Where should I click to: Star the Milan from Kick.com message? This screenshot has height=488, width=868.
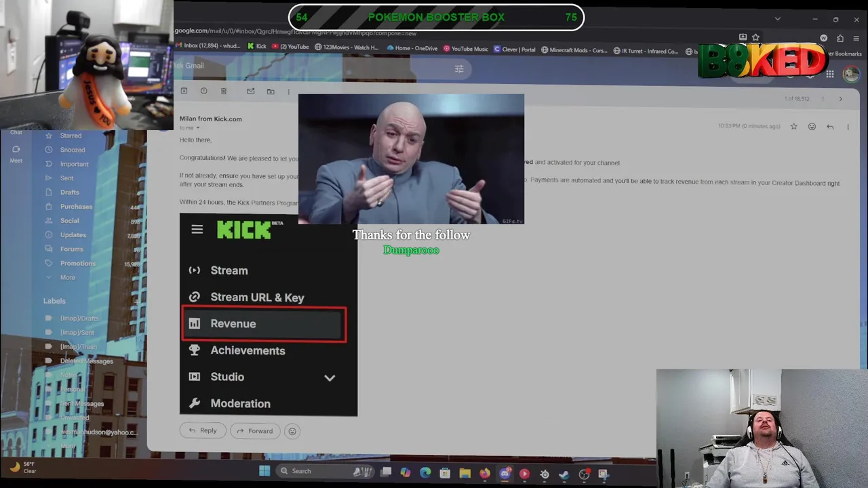(x=794, y=127)
